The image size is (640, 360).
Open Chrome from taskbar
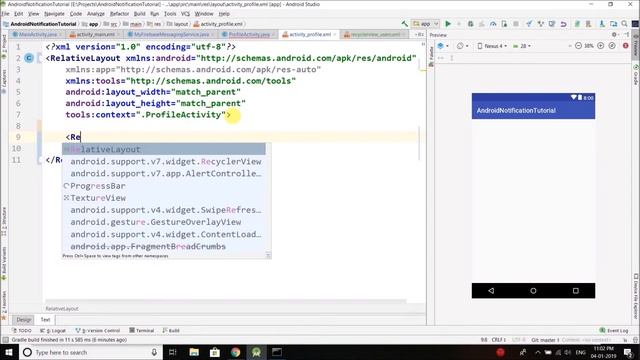[236, 352]
